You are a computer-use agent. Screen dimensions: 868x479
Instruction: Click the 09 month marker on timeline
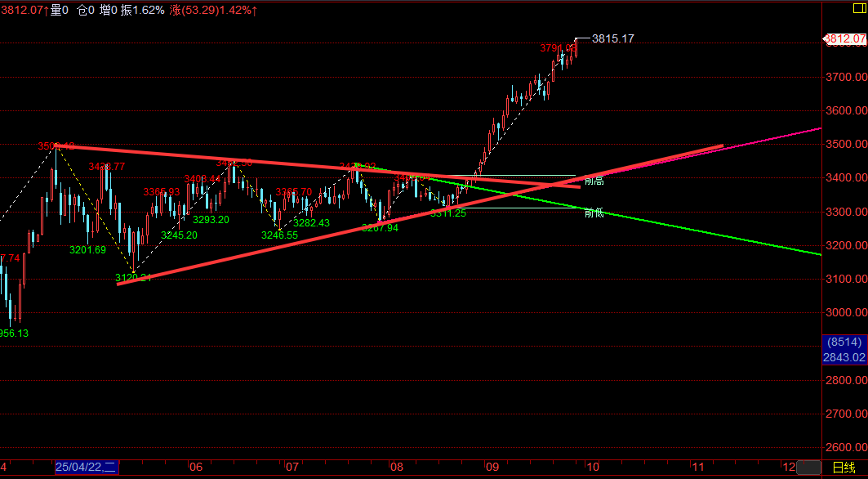pyautogui.click(x=492, y=468)
